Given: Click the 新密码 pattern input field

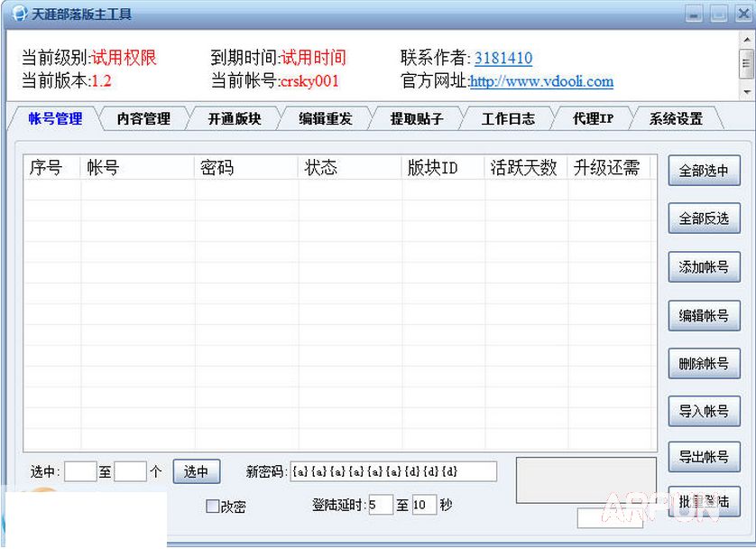Looking at the screenshot, I should (x=393, y=471).
